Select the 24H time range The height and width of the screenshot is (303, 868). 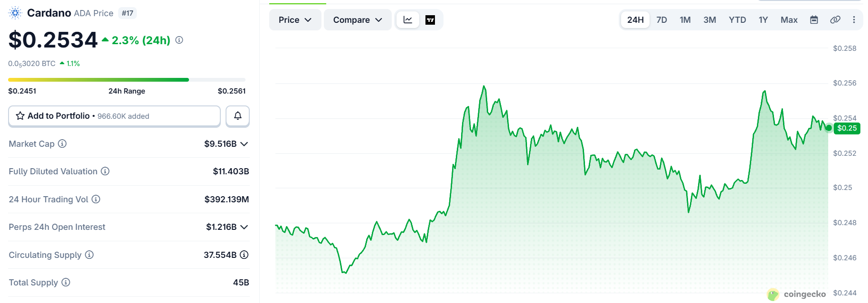click(635, 19)
